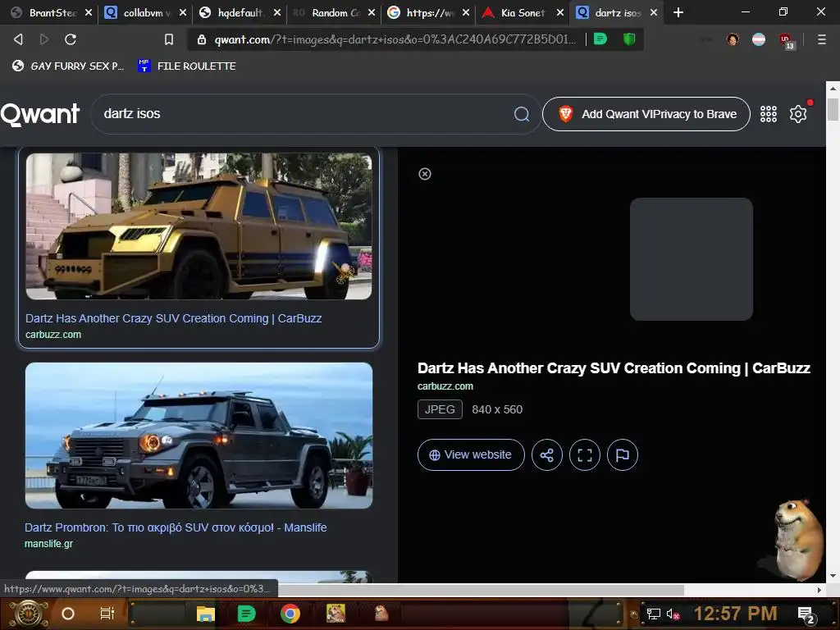Unmute the volume in the system tray
840x630 pixels.
673,614
